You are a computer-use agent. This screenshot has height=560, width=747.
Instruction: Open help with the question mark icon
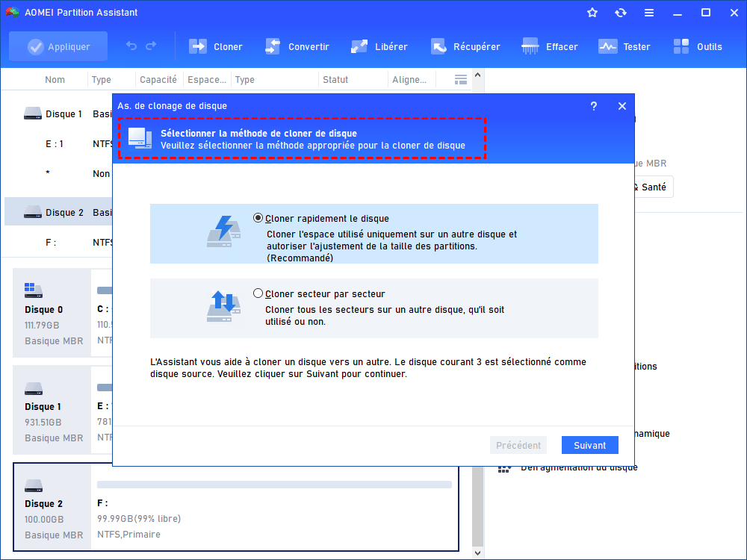click(594, 106)
